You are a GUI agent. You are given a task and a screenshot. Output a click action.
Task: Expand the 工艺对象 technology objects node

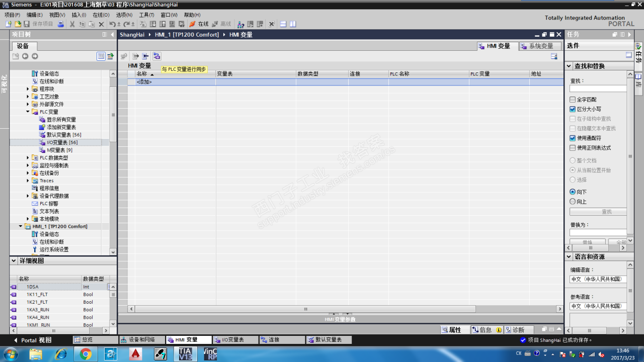28,97
